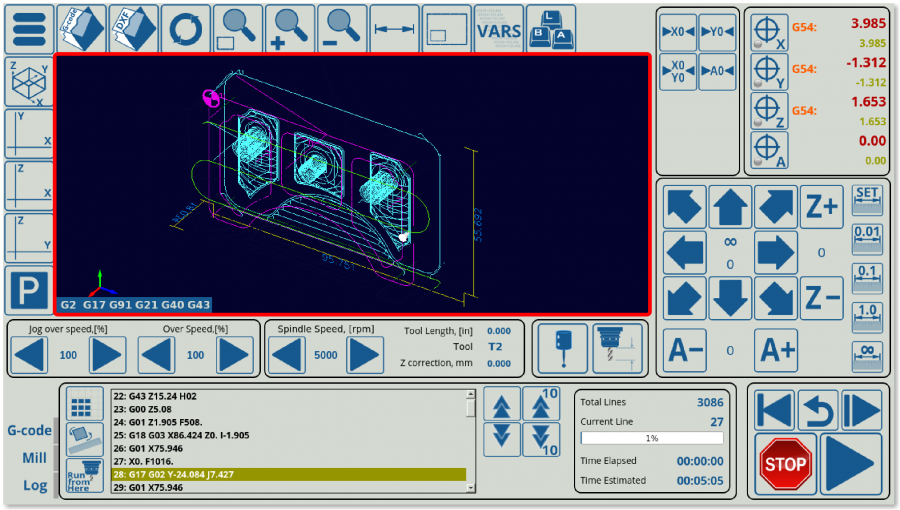Decrease the spindle speed rpm
Image resolution: width=900 pixels, height=510 pixels.
[x=287, y=355]
